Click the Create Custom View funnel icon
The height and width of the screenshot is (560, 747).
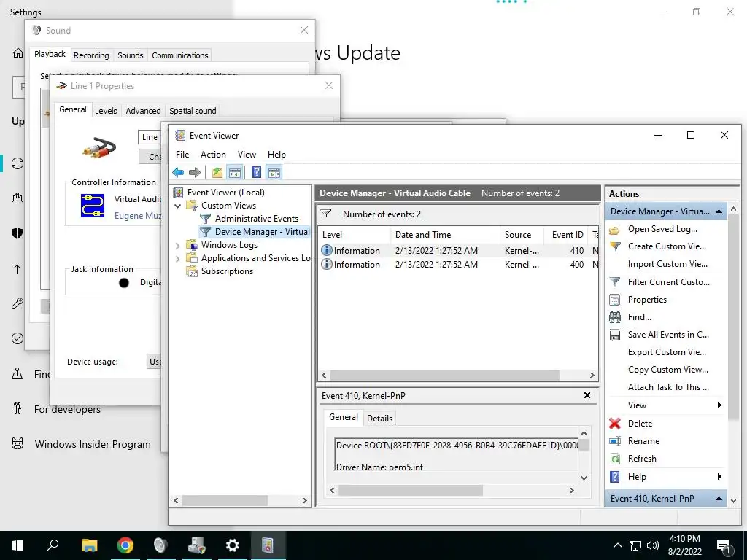pos(615,246)
